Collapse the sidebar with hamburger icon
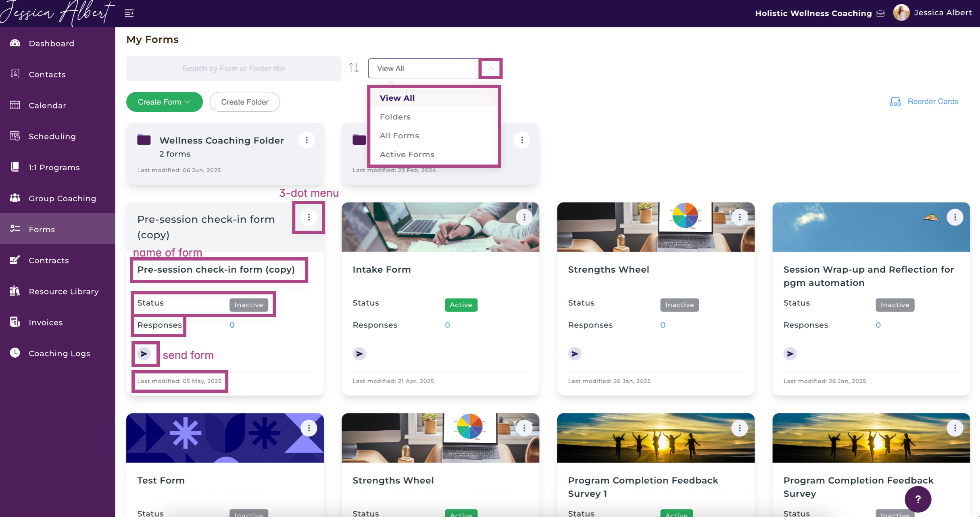 click(x=129, y=13)
